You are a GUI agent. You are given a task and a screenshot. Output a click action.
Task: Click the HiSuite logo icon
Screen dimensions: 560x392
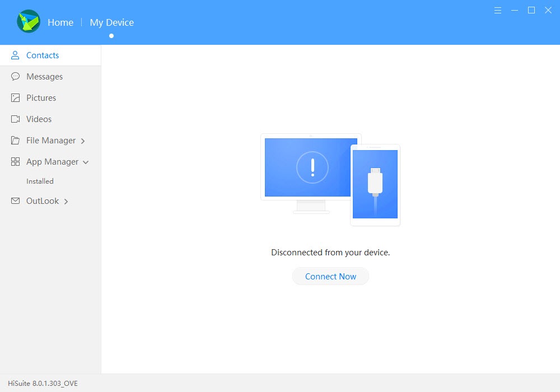pos(29,22)
